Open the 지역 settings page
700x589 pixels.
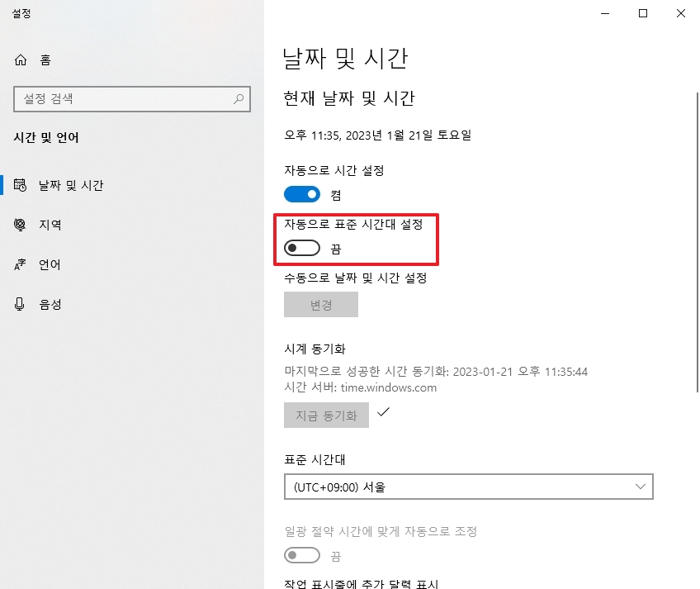(x=132, y=225)
